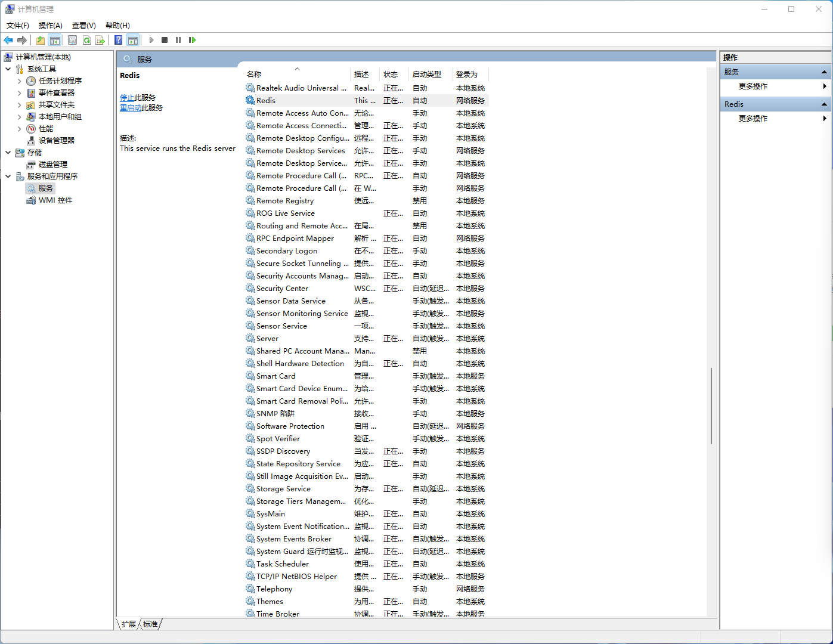Image resolution: width=833 pixels, height=644 pixels.
Task: Click the services list vertical scrollbar thumb
Action: [x=711, y=405]
